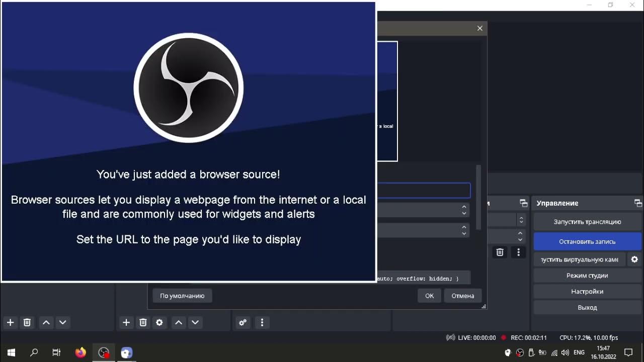Open Windows taskbar search
The width and height of the screenshot is (644, 362).
34,352
